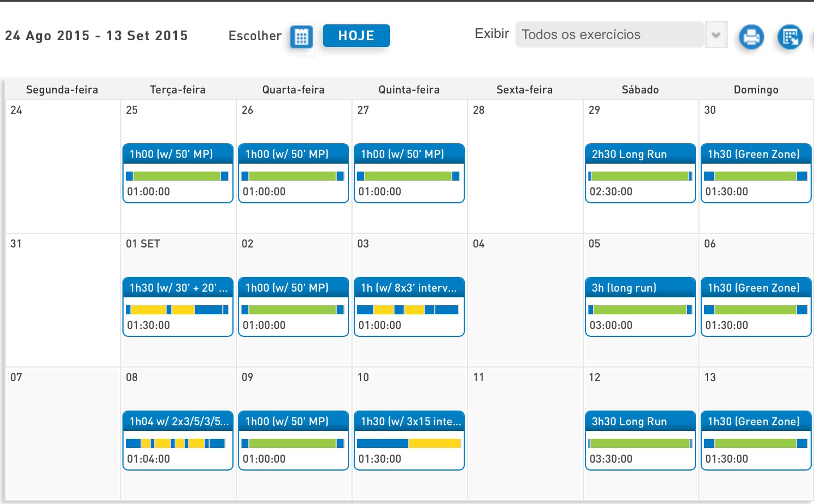Select the empty day cell 28

(525, 170)
